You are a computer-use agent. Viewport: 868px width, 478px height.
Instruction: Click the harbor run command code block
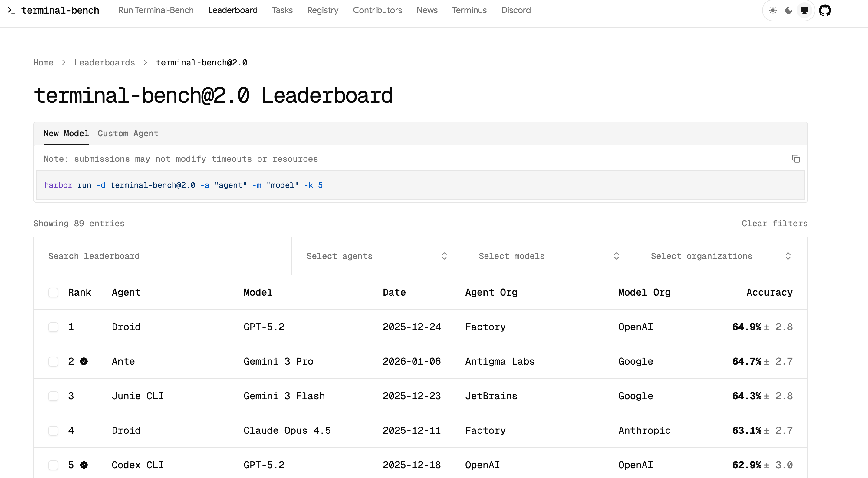420,185
